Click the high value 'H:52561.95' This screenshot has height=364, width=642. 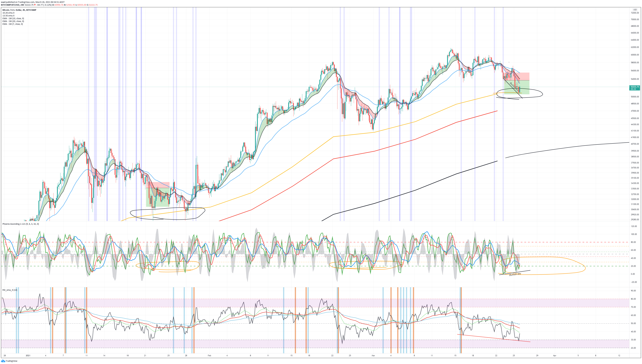coord(70,5)
